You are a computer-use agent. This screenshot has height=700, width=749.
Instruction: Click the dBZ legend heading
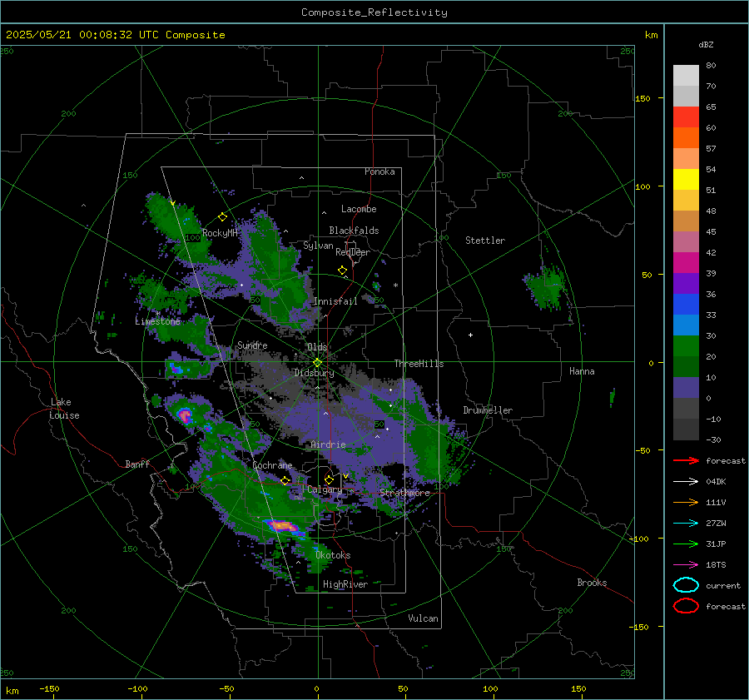point(706,44)
